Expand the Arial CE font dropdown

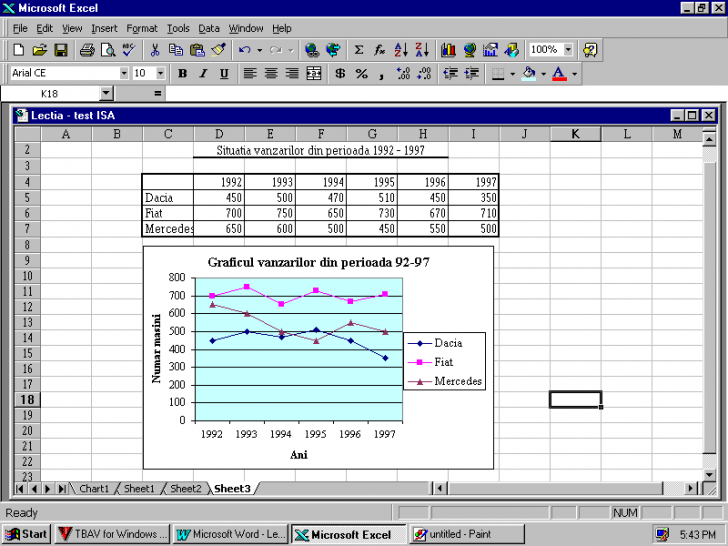coord(124,73)
